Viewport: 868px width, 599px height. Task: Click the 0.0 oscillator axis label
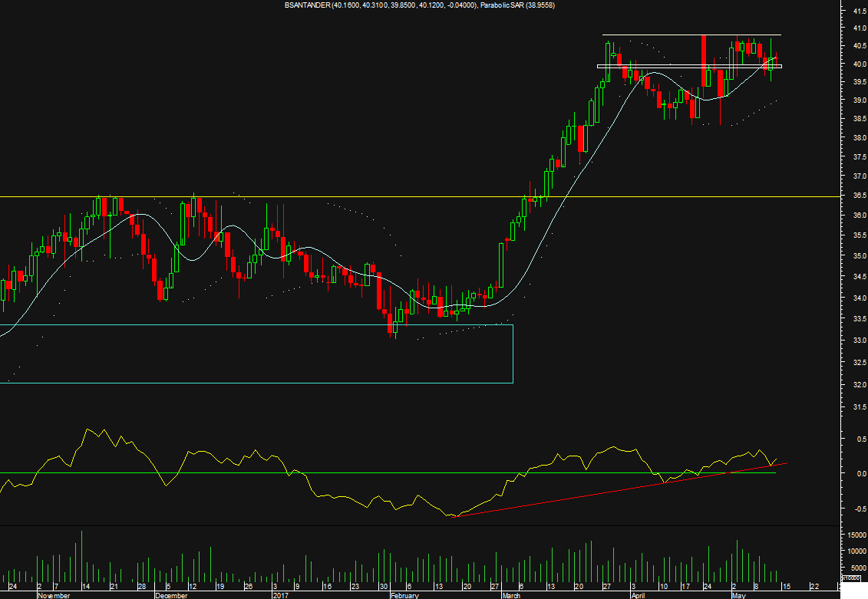(x=862, y=474)
